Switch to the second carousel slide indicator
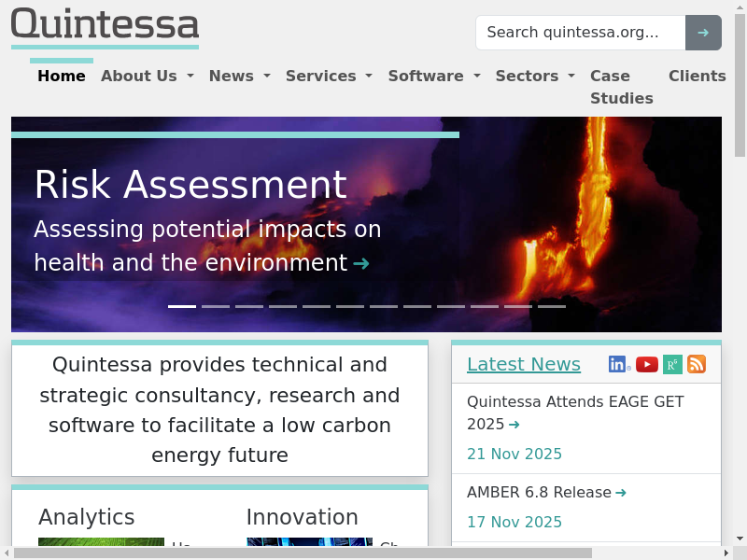The image size is (747, 560). (x=216, y=306)
